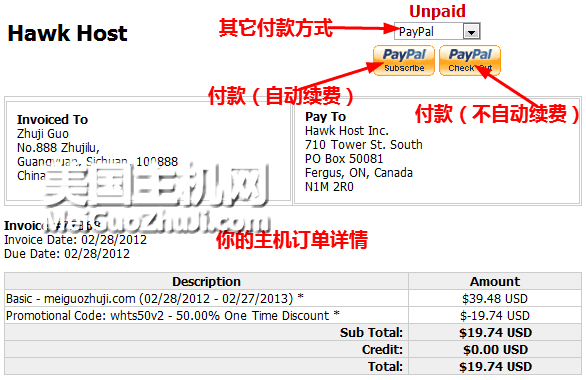Click the Amount column header

pyautogui.click(x=495, y=281)
